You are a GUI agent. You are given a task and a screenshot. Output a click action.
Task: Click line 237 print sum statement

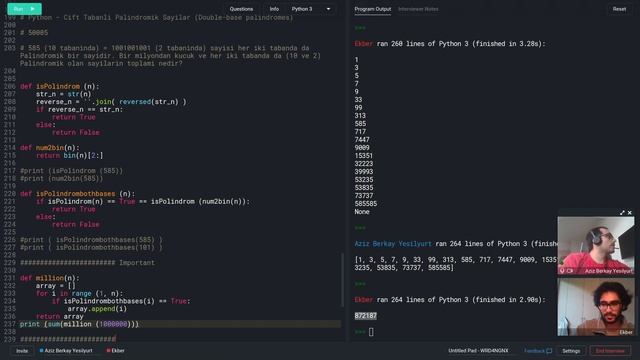click(x=79, y=324)
